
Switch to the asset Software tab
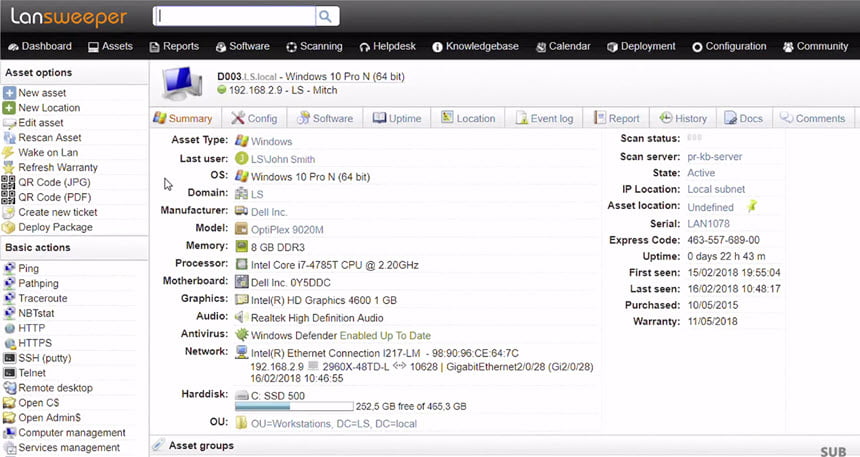[325, 118]
